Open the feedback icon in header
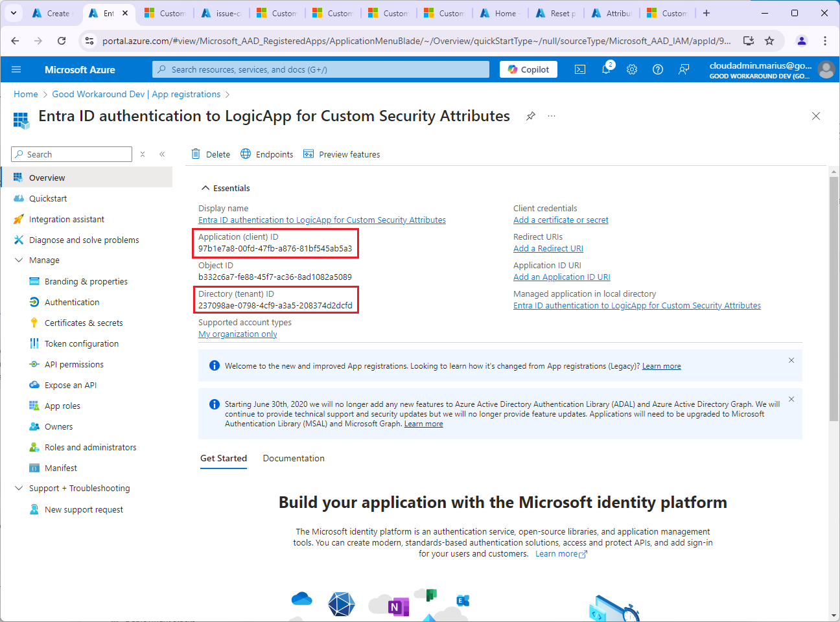This screenshot has height=622, width=840. pyautogui.click(x=684, y=69)
